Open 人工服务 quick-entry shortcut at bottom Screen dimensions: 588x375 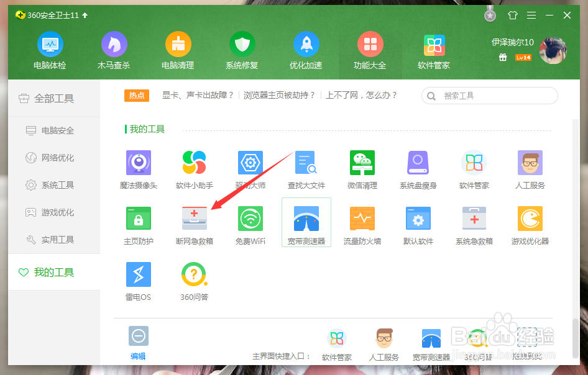pos(384,345)
